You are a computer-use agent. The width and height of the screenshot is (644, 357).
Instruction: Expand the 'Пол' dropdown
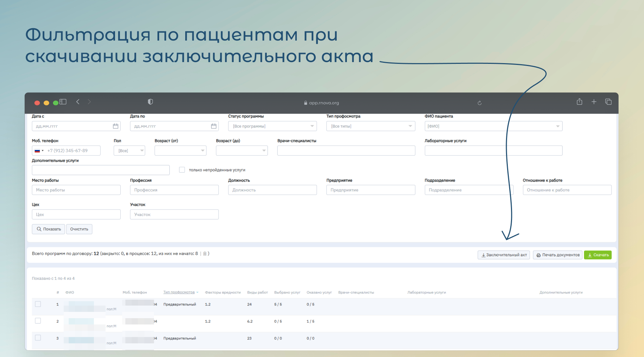pos(130,151)
